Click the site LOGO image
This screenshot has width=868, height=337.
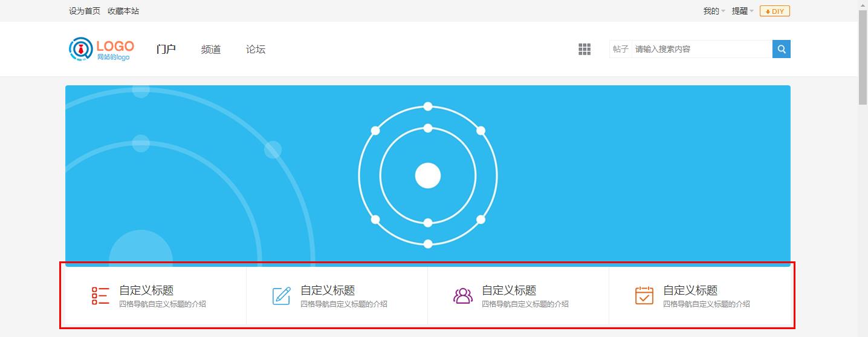point(102,49)
